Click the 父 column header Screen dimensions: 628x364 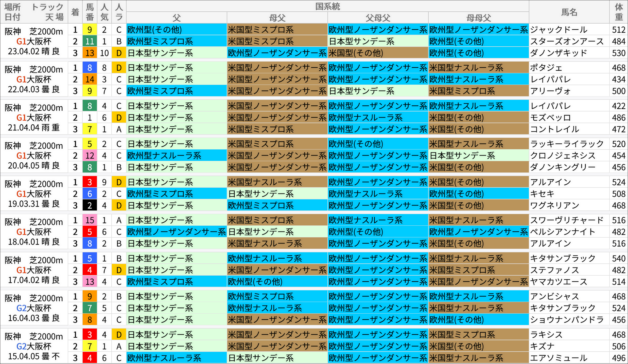[x=177, y=18]
